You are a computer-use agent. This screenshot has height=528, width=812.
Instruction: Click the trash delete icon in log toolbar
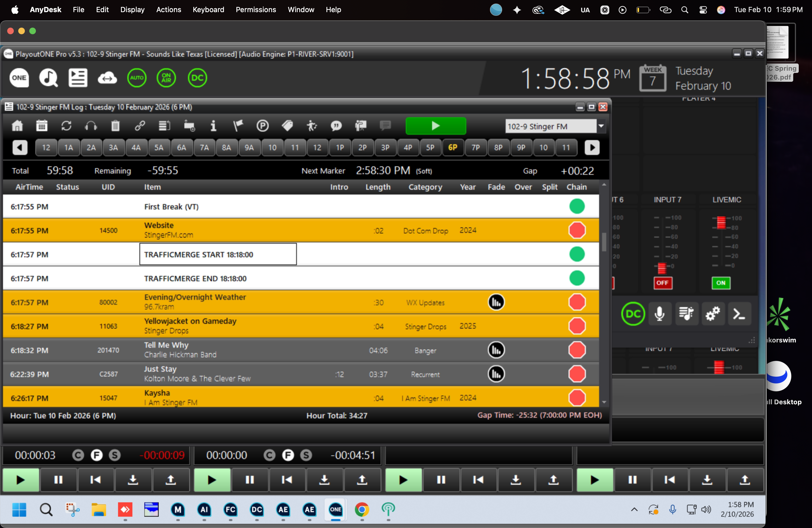[x=115, y=126]
